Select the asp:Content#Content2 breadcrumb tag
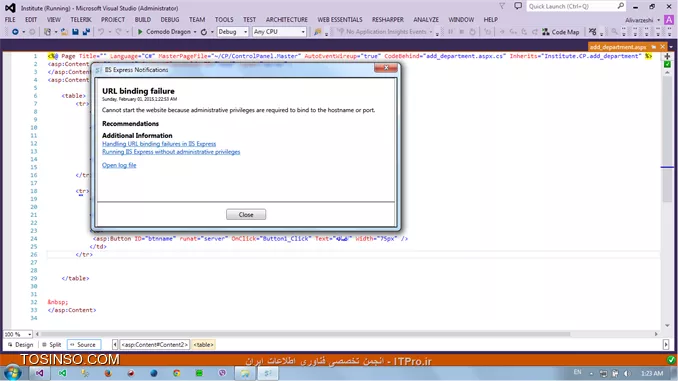This screenshot has height=381, width=678. tap(154, 345)
